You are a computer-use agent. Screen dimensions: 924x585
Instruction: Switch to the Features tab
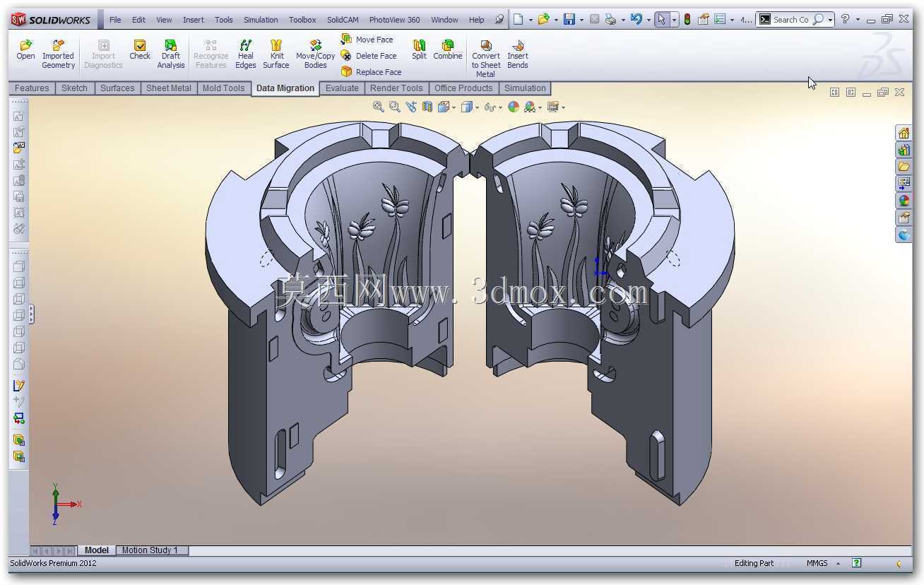pos(32,88)
